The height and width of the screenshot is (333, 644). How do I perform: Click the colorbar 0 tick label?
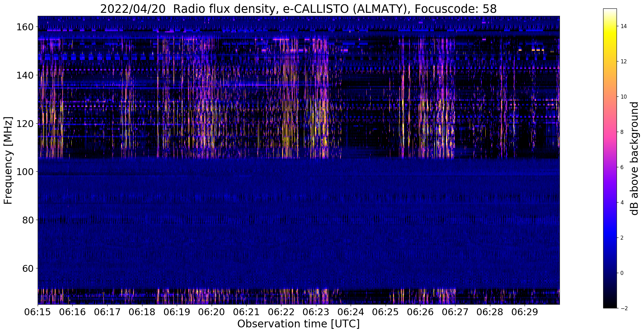tap(622, 273)
